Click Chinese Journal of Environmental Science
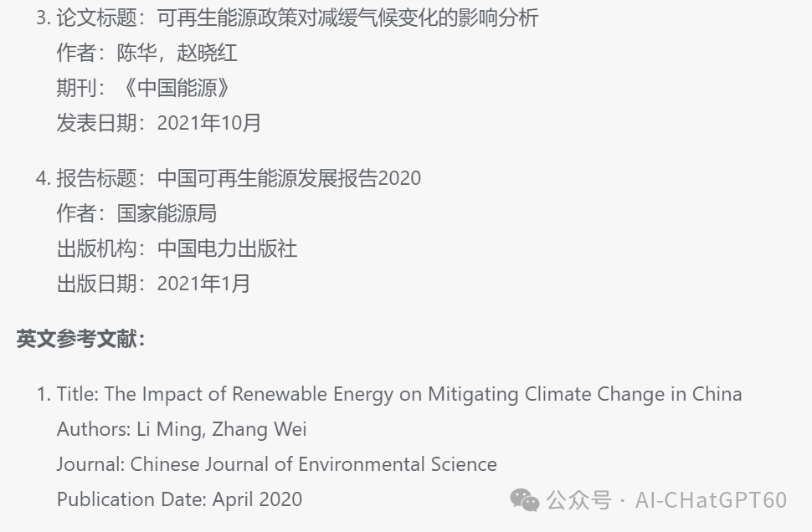The width and height of the screenshot is (812, 532). 313,465
